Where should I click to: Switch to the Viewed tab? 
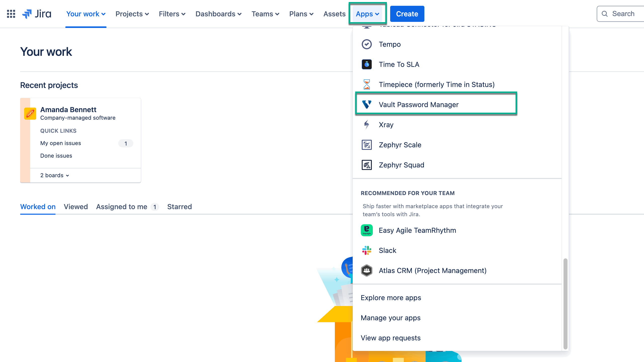(x=76, y=207)
